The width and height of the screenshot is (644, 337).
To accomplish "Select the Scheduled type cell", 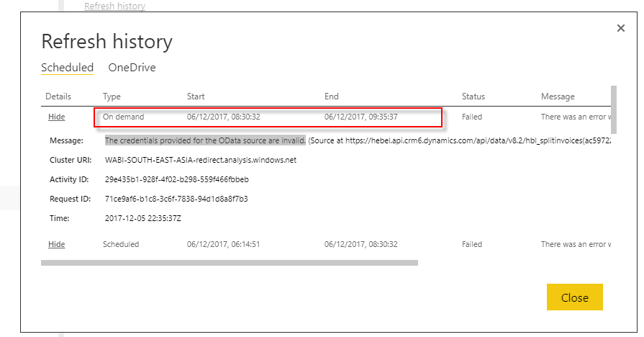I will pyautogui.click(x=121, y=244).
